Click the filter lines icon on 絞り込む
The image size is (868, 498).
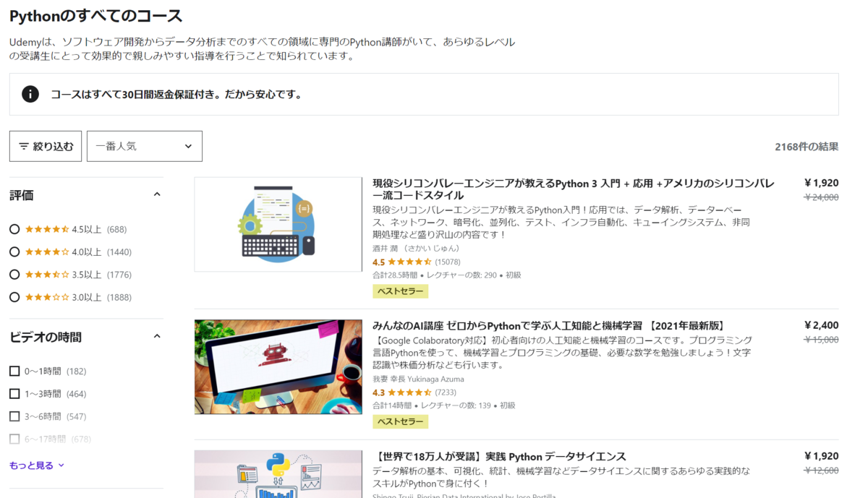point(24,146)
